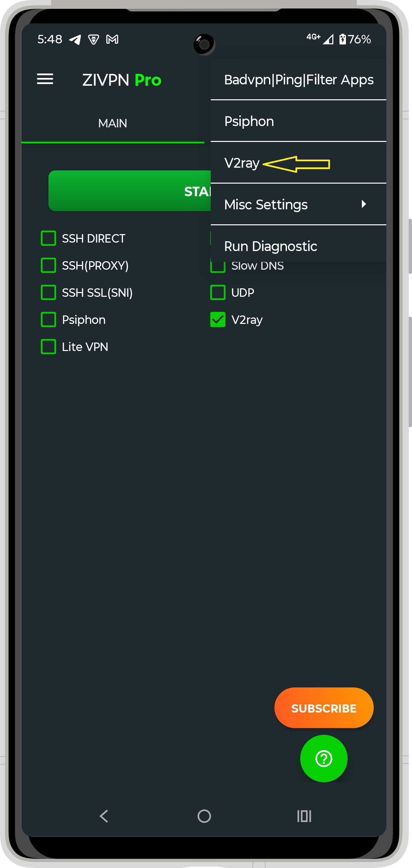Image resolution: width=412 pixels, height=868 pixels.
Task: Choose Run Diagnostic from the menu
Action: point(270,246)
